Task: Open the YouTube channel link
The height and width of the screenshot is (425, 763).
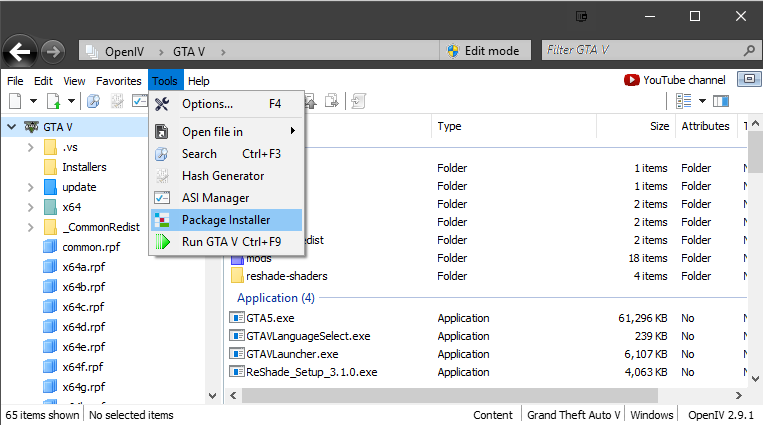Action: click(x=675, y=80)
